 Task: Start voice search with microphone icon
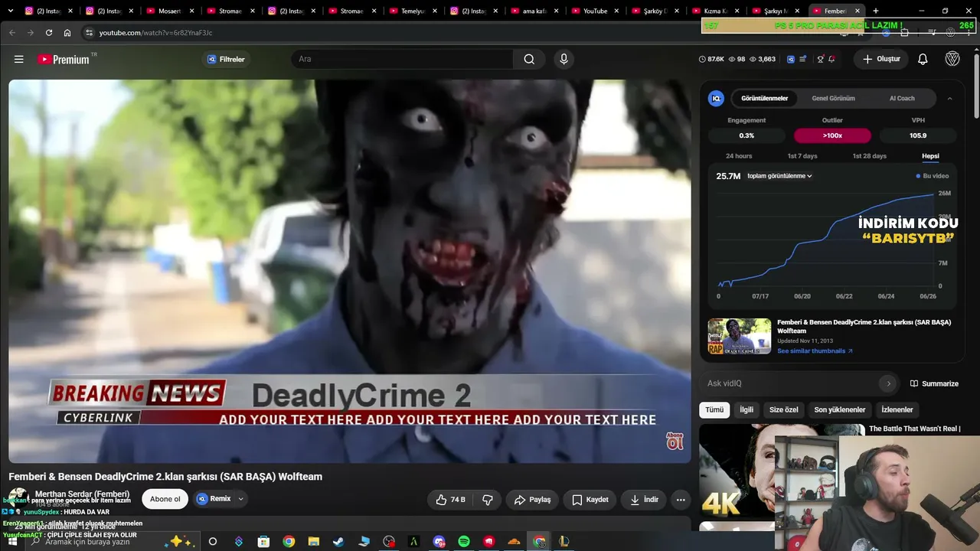564,59
